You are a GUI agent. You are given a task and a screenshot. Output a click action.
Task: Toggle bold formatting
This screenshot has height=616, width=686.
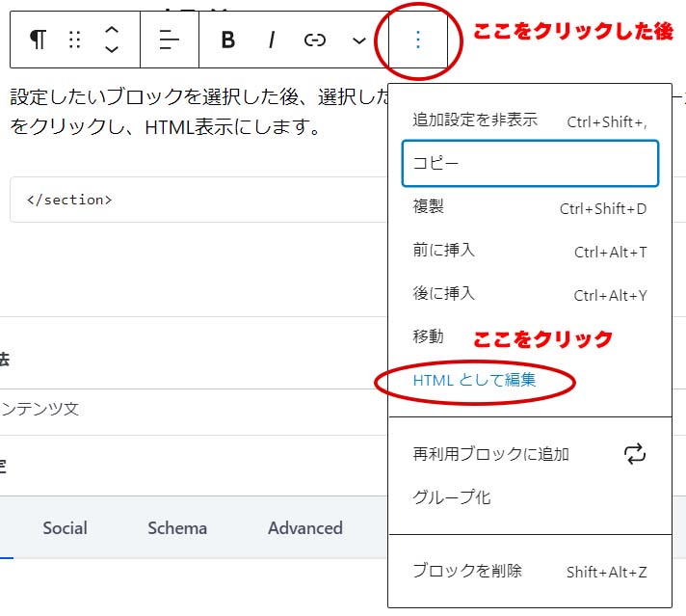pyautogui.click(x=228, y=40)
